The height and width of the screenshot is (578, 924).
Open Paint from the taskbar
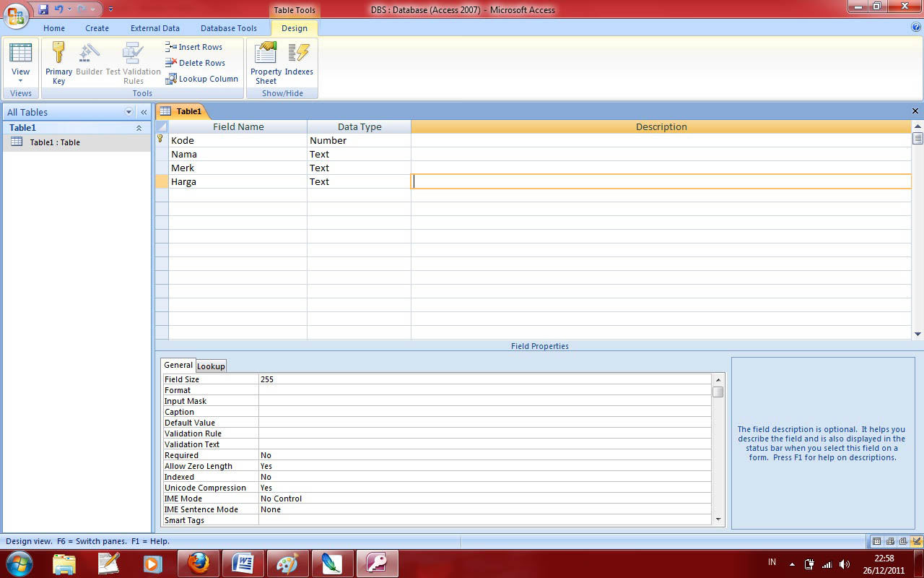tap(287, 563)
